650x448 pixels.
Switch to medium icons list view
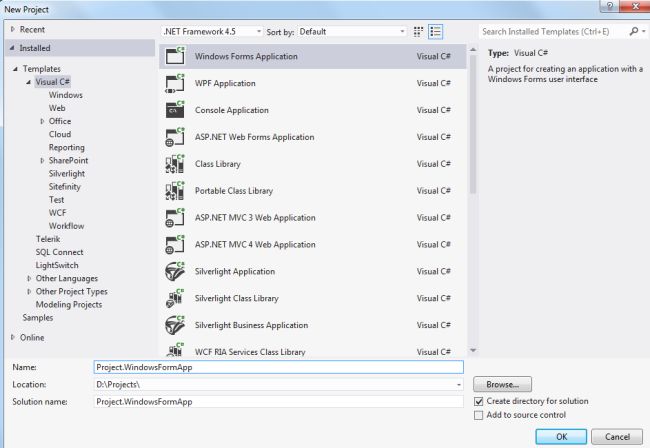click(435, 31)
